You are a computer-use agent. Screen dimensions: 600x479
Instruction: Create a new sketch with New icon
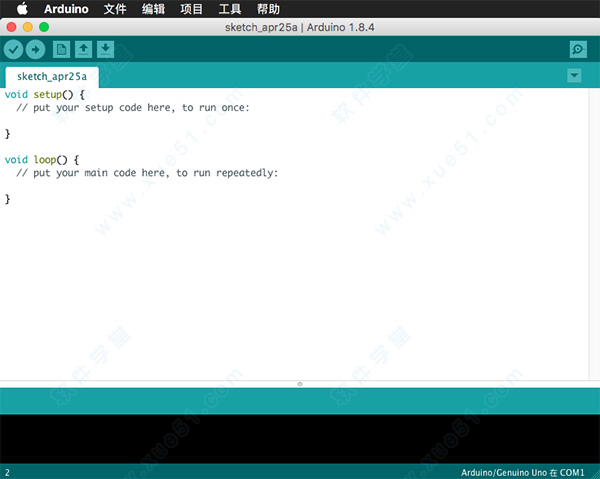[61, 50]
